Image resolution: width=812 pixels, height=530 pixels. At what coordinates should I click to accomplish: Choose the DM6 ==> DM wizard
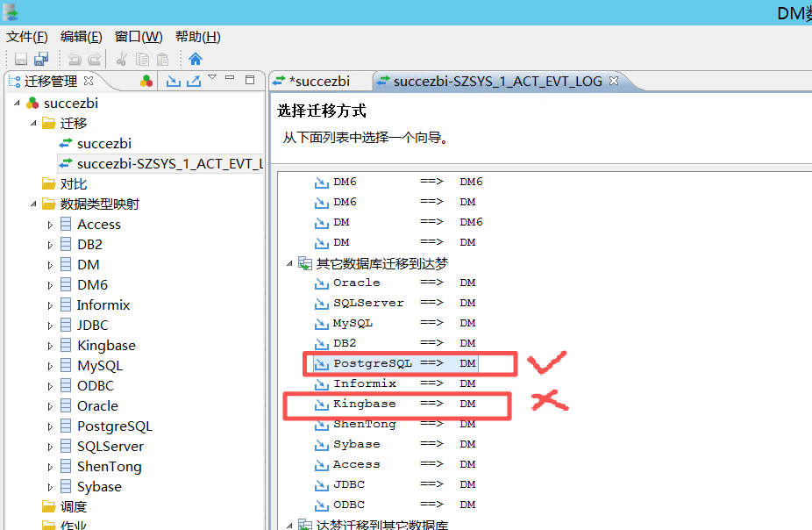point(395,202)
